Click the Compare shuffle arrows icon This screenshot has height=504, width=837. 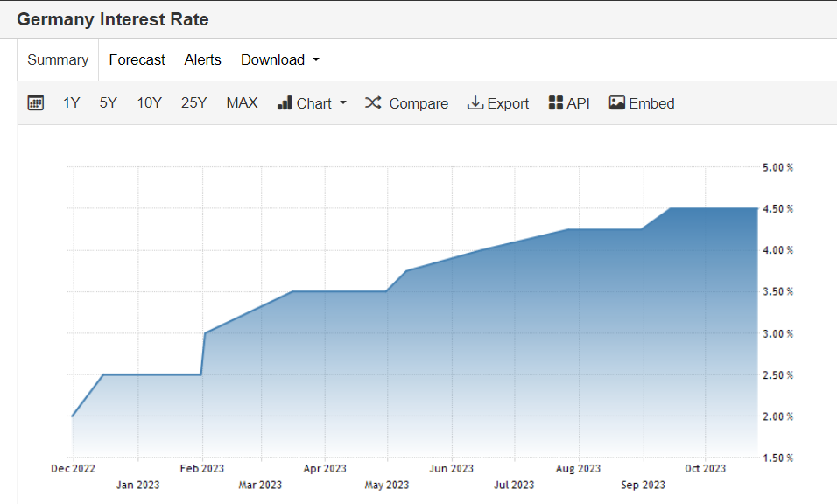(x=373, y=103)
